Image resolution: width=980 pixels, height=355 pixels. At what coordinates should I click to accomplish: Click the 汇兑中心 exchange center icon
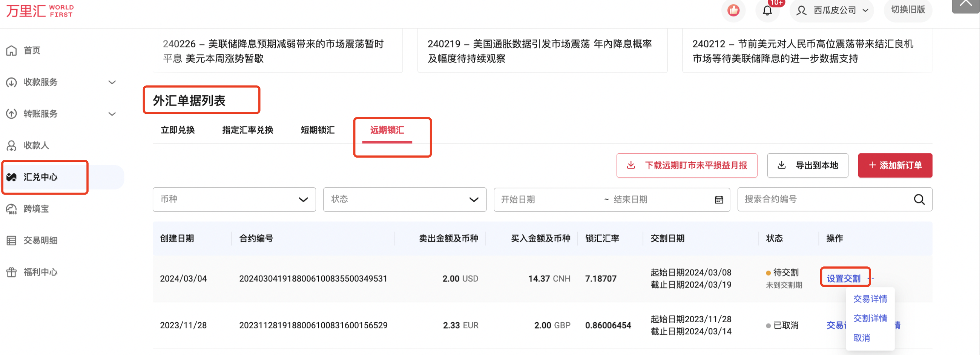coord(11,176)
